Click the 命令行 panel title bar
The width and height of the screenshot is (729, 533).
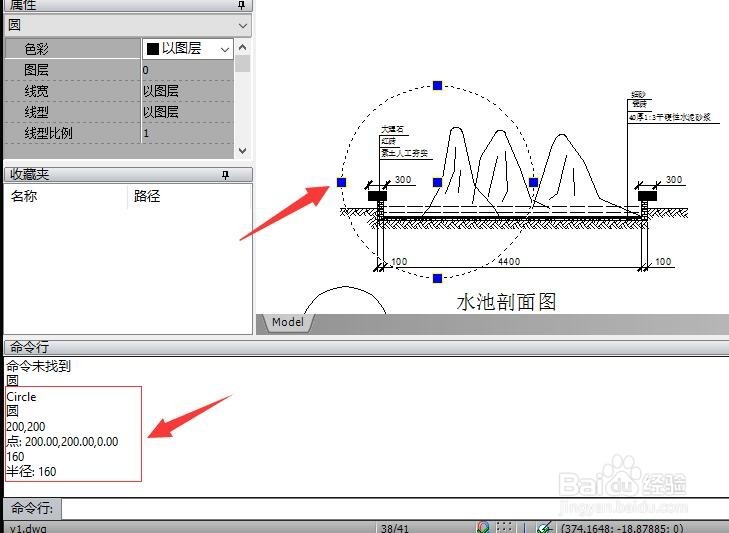pyautogui.click(x=366, y=347)
